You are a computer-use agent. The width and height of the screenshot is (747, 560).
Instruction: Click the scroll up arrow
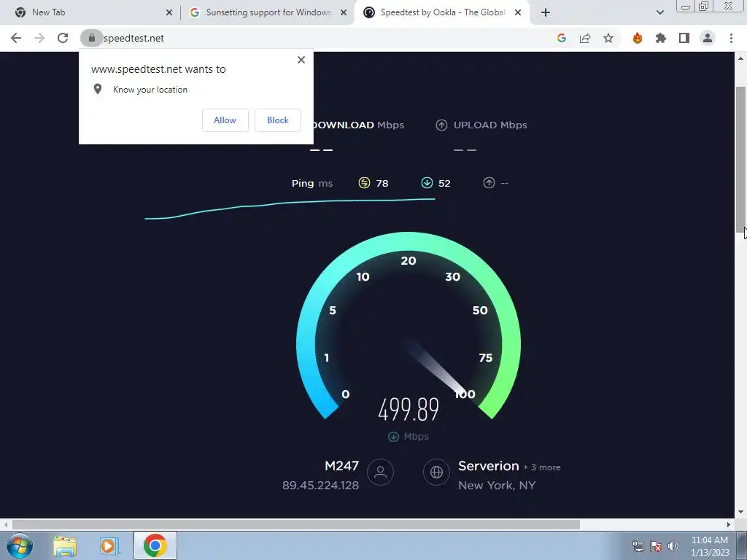[x=741, y=58]
